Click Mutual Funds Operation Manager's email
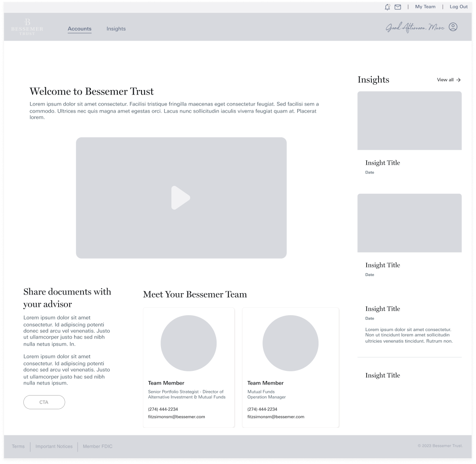 click(276, 417)
